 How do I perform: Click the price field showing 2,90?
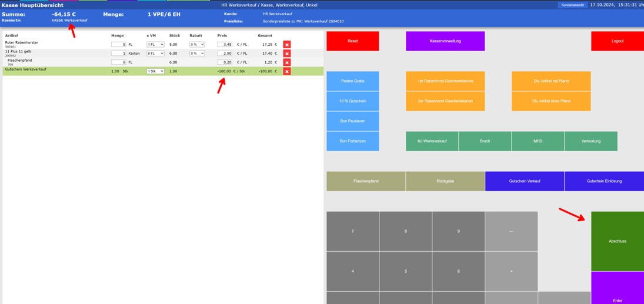click(x=225, y=54)
